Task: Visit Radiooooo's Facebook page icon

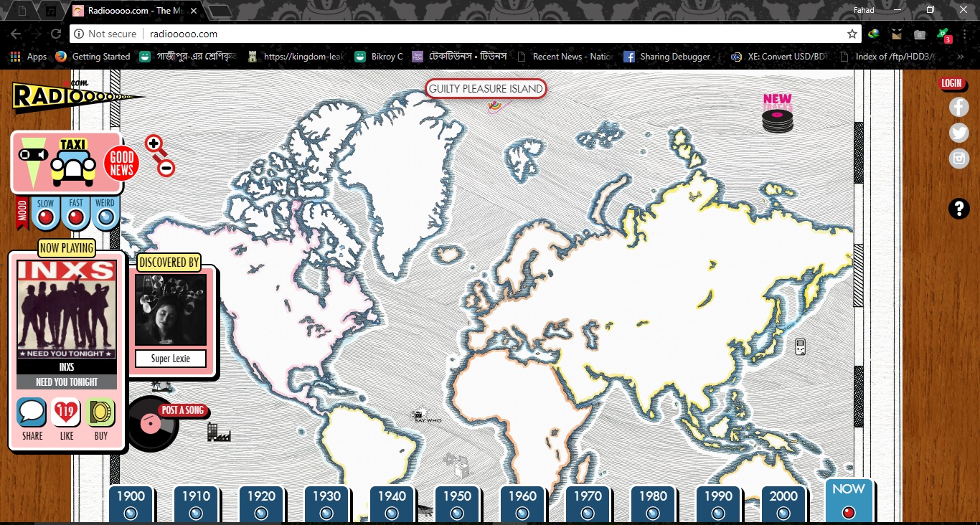Action: coord(959,108)
